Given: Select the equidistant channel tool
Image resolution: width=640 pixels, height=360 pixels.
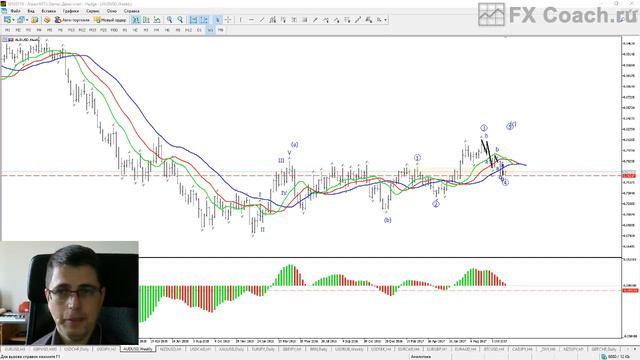Looking at the screenshot, I should pyautogui.click(x=273, y=20).
